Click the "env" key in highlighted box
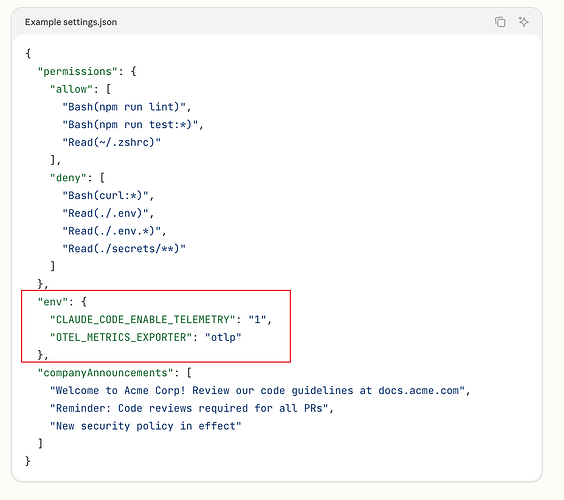This screenshot has height=500, width=564. pyautogui.click(x=53, y=302)
